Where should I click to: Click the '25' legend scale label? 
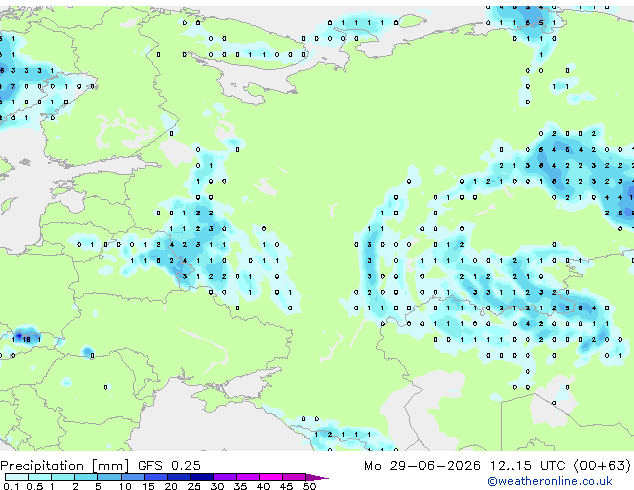(194, 486)
